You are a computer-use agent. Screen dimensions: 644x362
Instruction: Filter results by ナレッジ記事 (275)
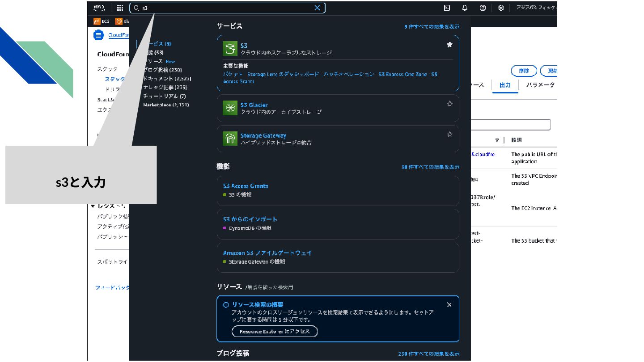(165, 87)
